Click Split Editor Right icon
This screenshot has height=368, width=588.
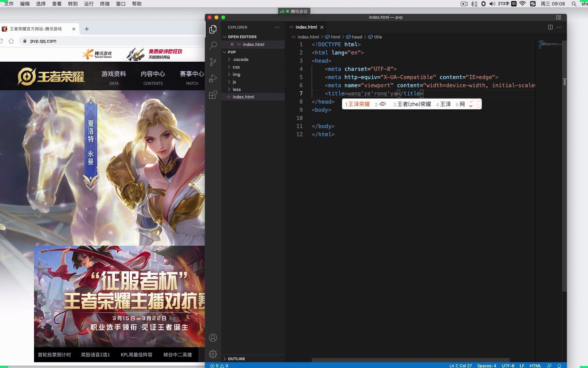550,27
